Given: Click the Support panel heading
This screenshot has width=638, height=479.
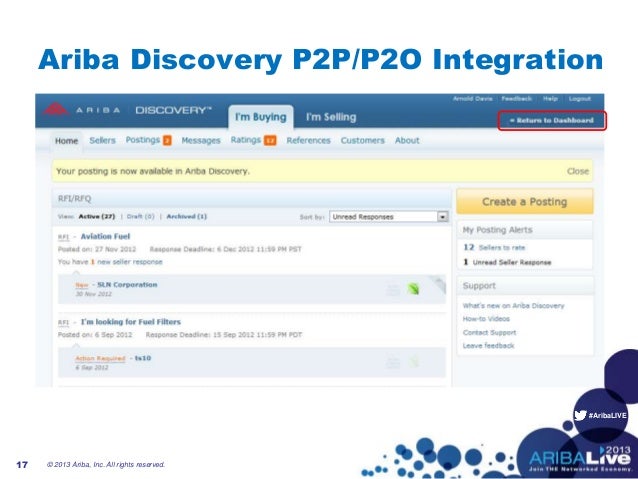Looking at the screenshot, I should point(479,286).
